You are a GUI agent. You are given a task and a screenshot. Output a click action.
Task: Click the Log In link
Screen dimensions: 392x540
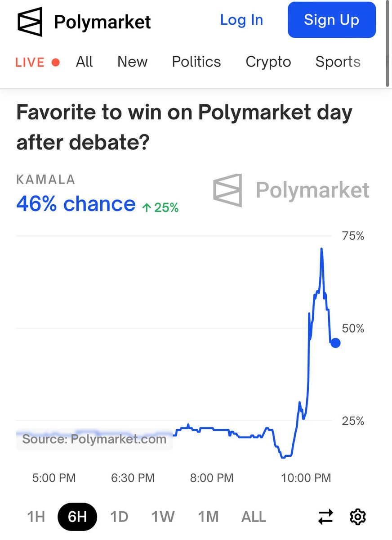241,20
